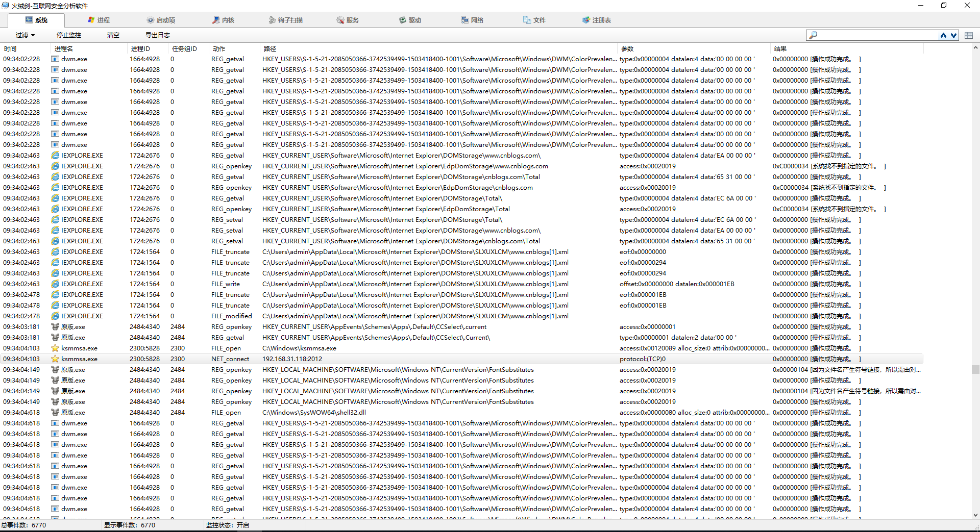Screen dimensions: 980x532
Task: Click process ID 2300:5828 in NET_connect row
Action: [x=144, y=359]
